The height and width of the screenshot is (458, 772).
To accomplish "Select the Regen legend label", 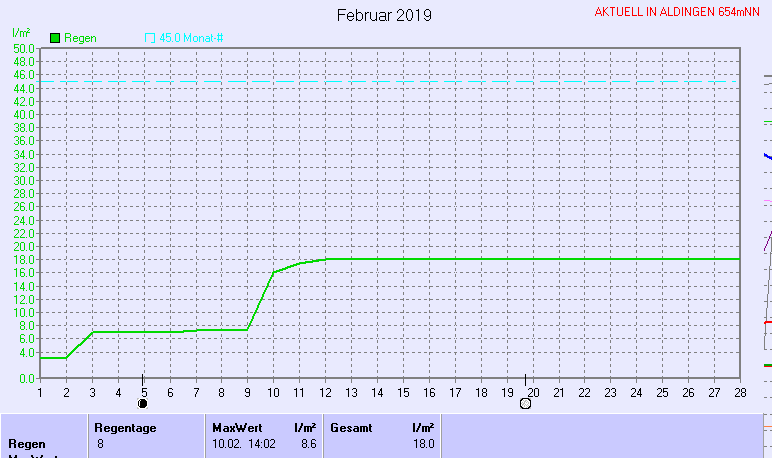I will [x=80, y=38].
